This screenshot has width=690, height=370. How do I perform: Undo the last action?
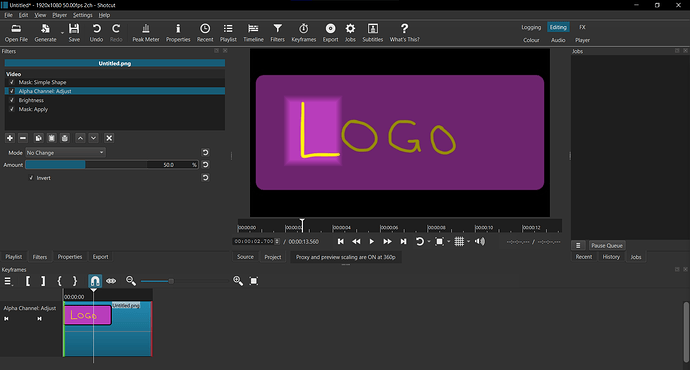tap(96, 33)
